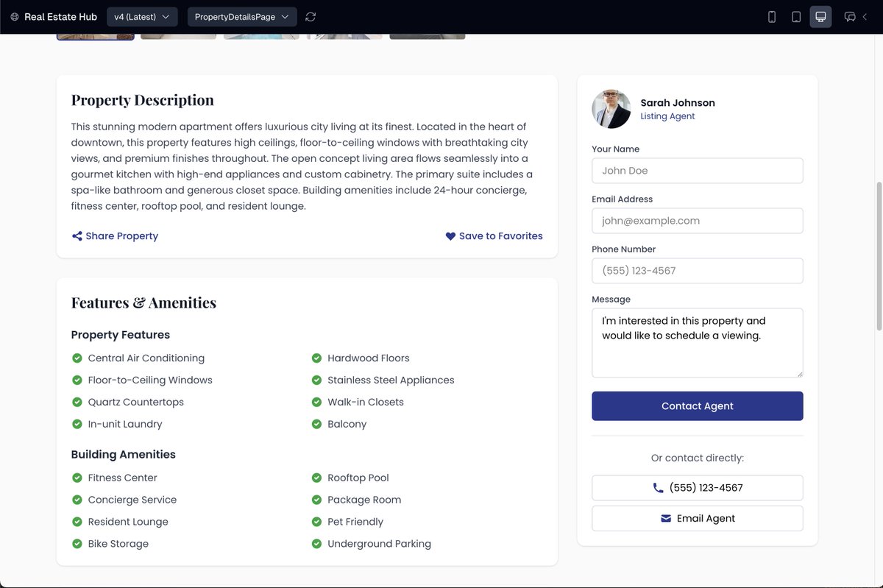The width and height of the screenshot is (883, 588).
Task: Open the PropertyDetailsPage page selector
Action: click(242, 17)
